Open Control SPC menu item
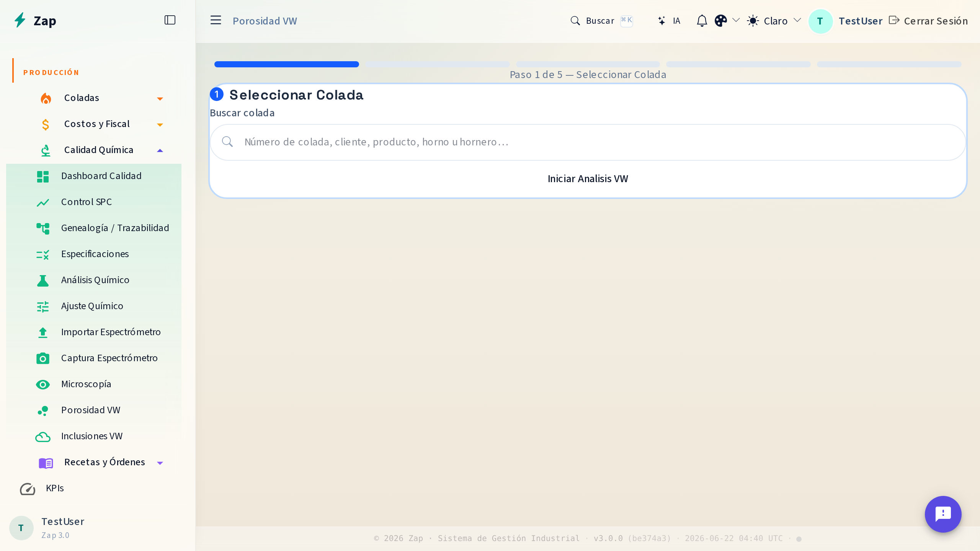This screenshot has width=980, height=551. point(94,202)
